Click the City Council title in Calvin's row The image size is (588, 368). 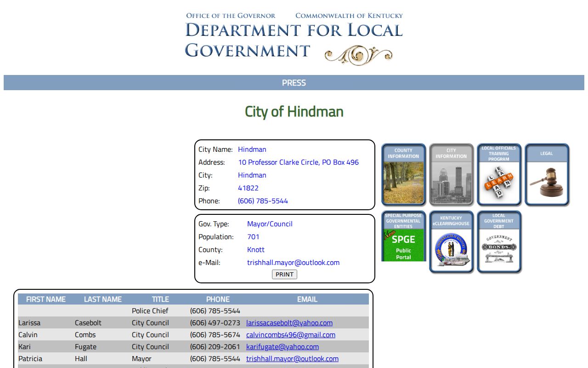click(150, 335)
